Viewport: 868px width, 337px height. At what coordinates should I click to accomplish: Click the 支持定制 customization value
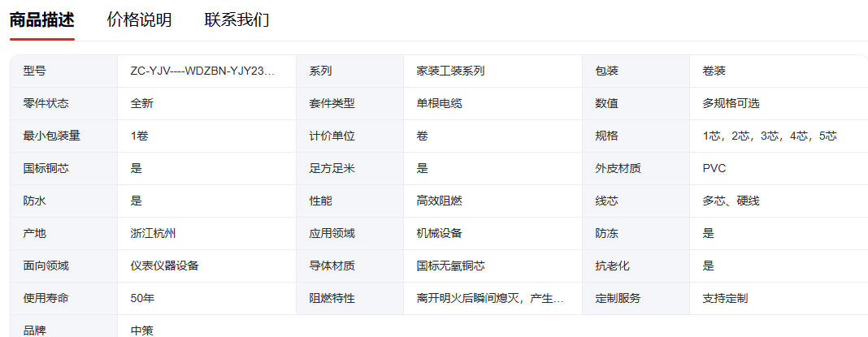coord(725,298)
